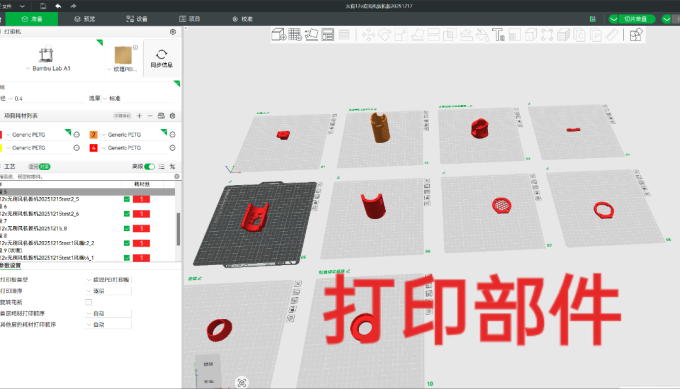The width and height of the screenshot is (680, 389).
Task: Edit filament 2 Generic PETG preset icon
Action: 173,135
